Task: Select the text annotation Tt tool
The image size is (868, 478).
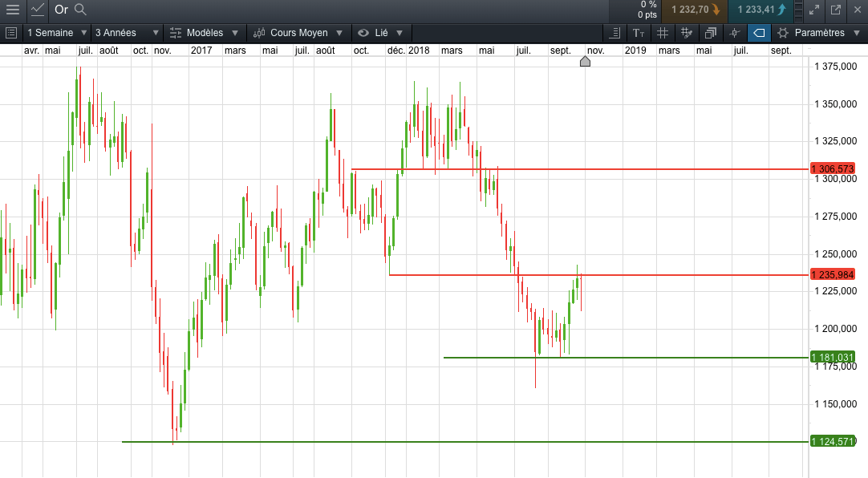Action: click(639, 33)
